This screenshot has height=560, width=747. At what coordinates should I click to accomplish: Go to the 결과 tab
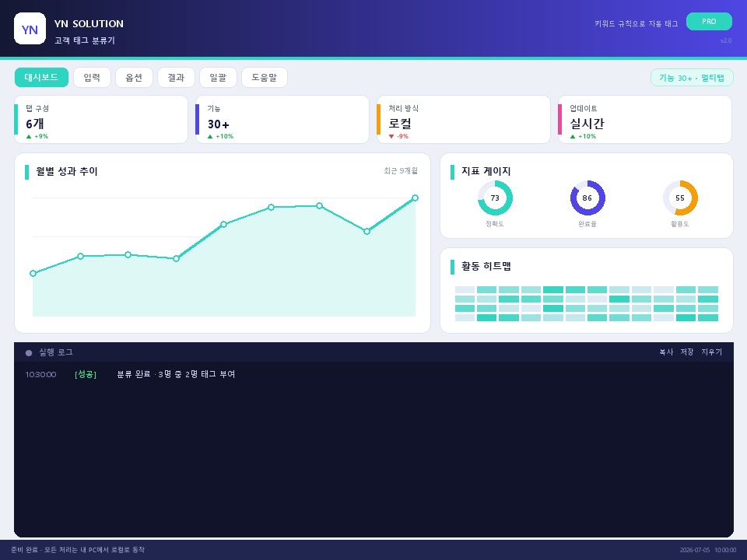point(176,77)
